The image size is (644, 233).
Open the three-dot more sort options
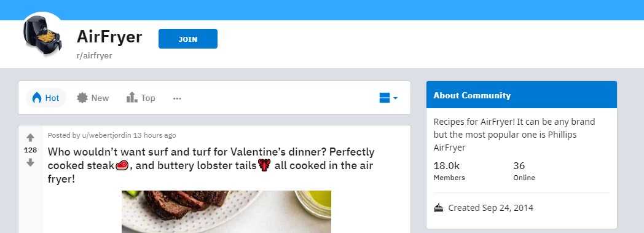pyautogui.click(x=177, y=98)
